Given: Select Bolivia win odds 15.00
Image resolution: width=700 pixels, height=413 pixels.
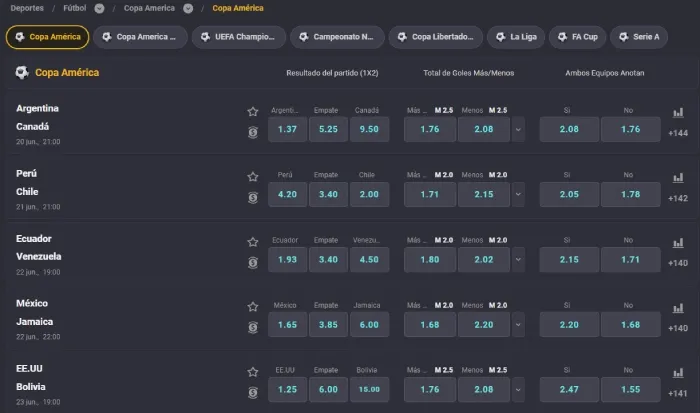Looking at the screenshot, I should pyautogui.click(x=369, y=389).
